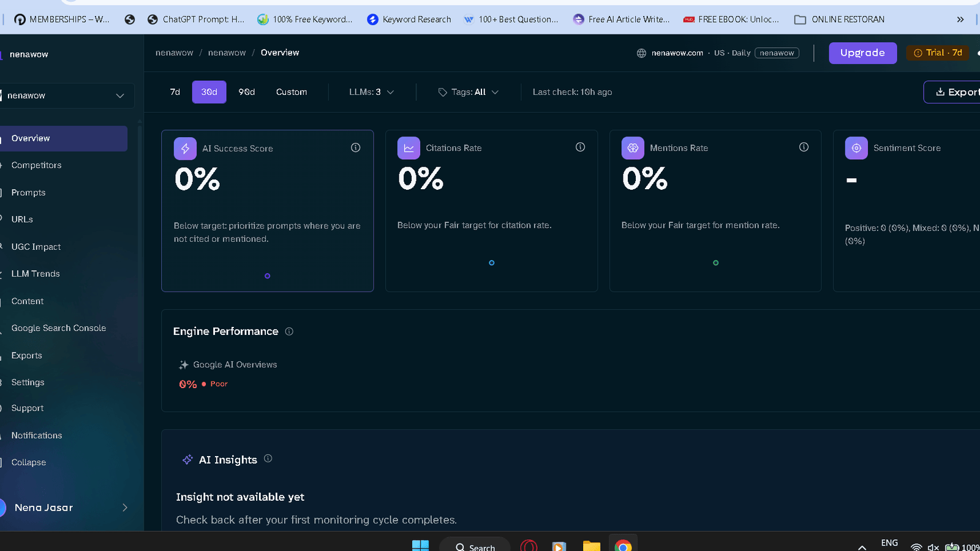Click the Citations Rate chart icon
Viewport: 980px width, 551px height.
tap(409, 148)
